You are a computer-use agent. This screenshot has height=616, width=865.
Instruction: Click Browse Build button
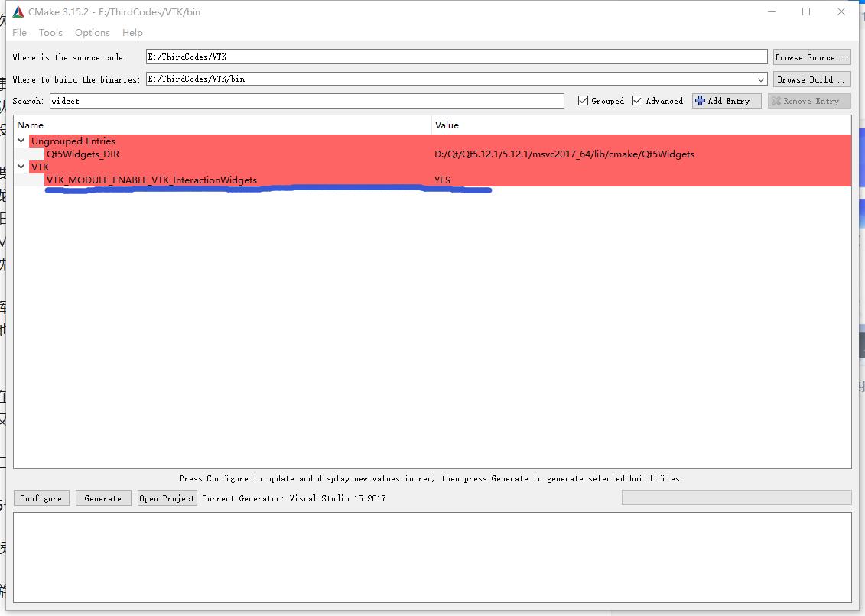(x=811, y=79)
